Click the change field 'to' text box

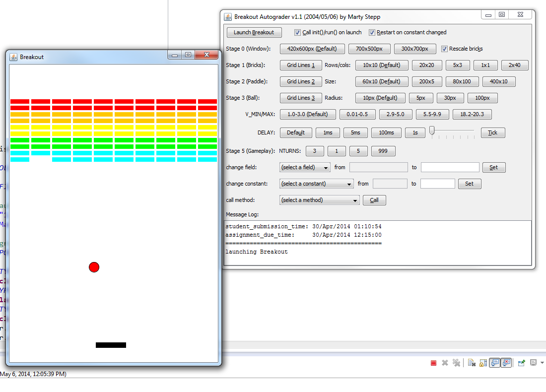pyautogui.click(x=450, y=168)
